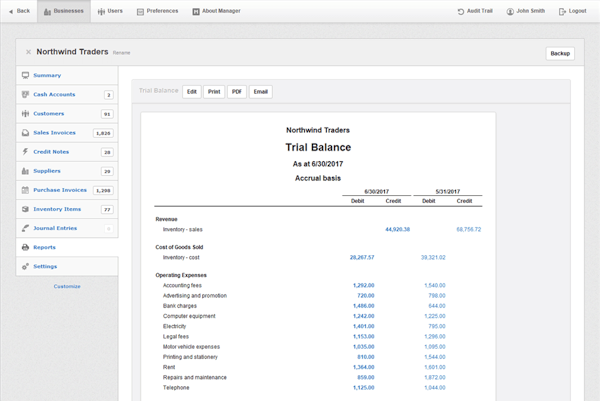The height and width of the screenshot is (401, 600).
Task: Click the PDF export button
Action: (x=237, y=92)
